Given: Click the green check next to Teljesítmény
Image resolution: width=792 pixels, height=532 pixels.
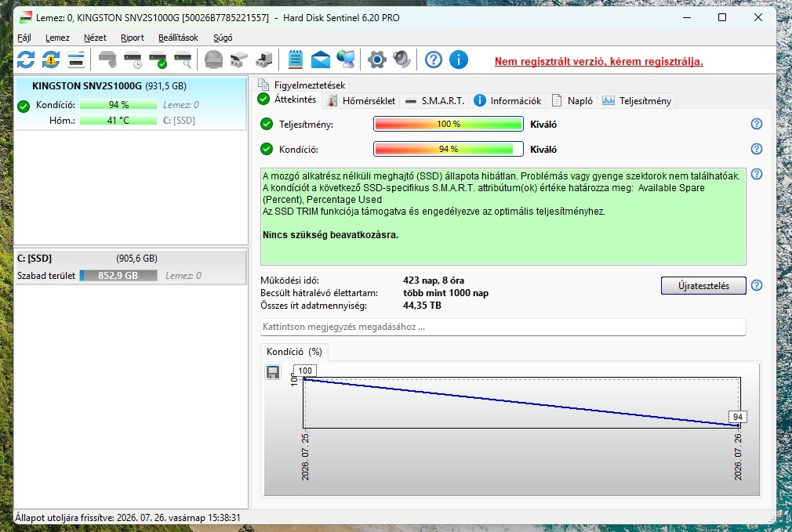Looking at the screenshot, I should click(266, 124).
